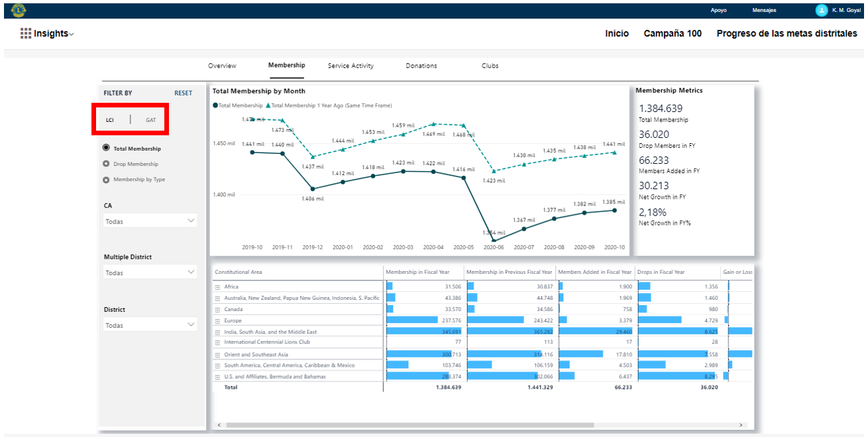Click the Lions Club logo icon
Screen dimensions: 868x445
tap(18, 10)
